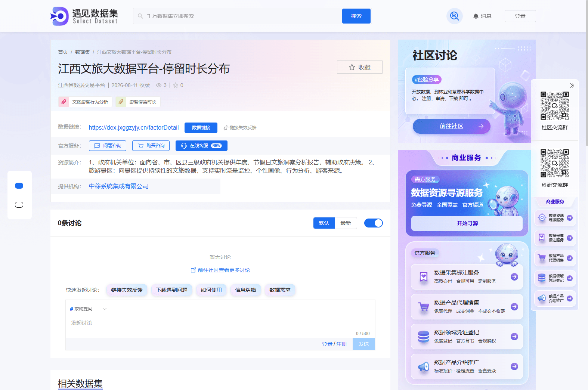Click the database stack icon in 数据领域凭证登记
Screen dimensions: 588x390
pos(424,337)
